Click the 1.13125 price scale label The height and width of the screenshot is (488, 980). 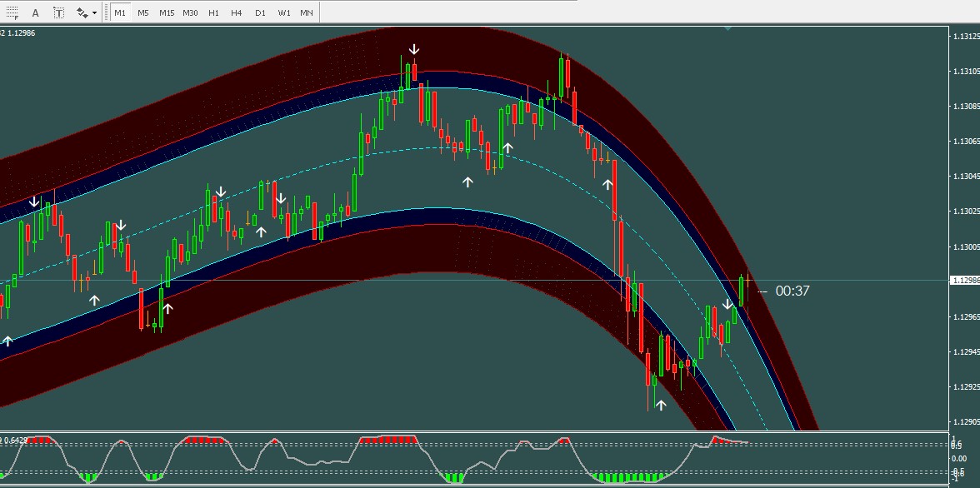pyautogui.click(x=966, y=37)
